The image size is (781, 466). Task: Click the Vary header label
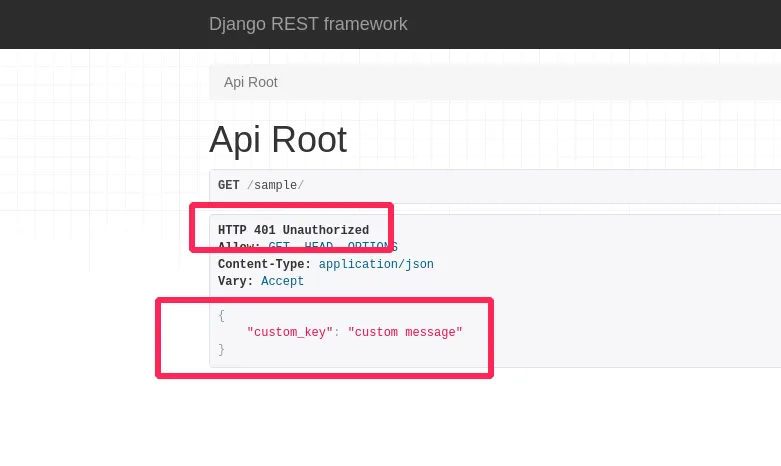236,281
